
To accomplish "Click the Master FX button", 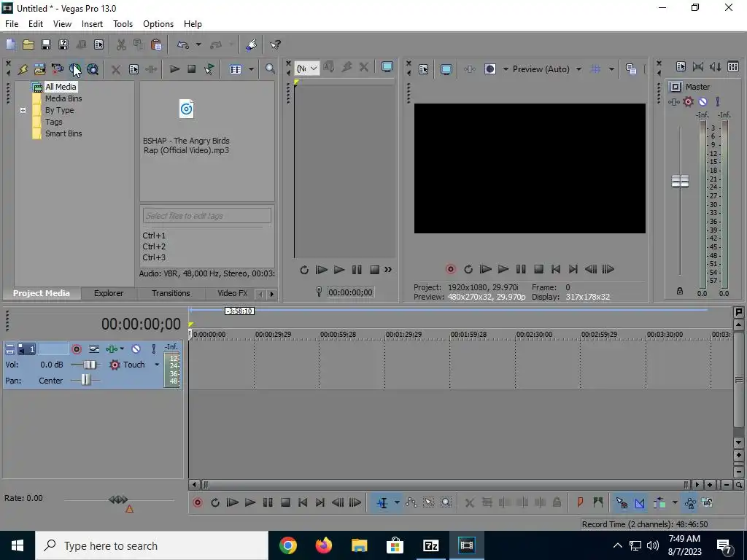I will pos(673,102).
